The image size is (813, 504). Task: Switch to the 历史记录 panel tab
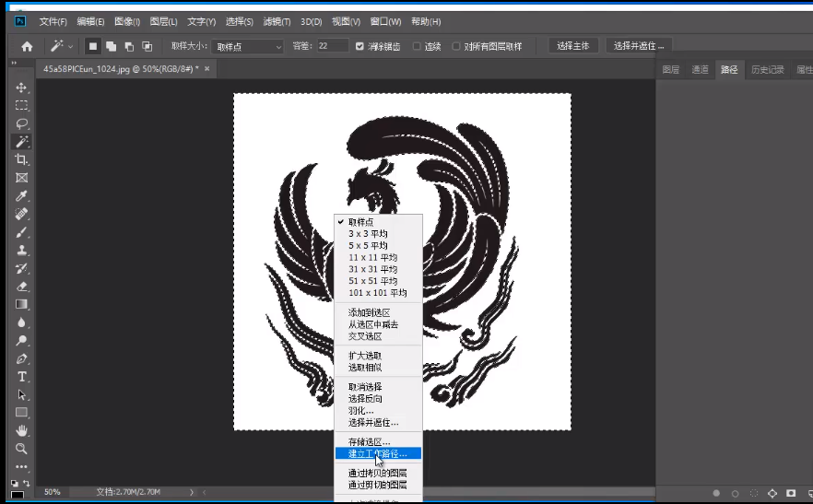click(767, 69)
